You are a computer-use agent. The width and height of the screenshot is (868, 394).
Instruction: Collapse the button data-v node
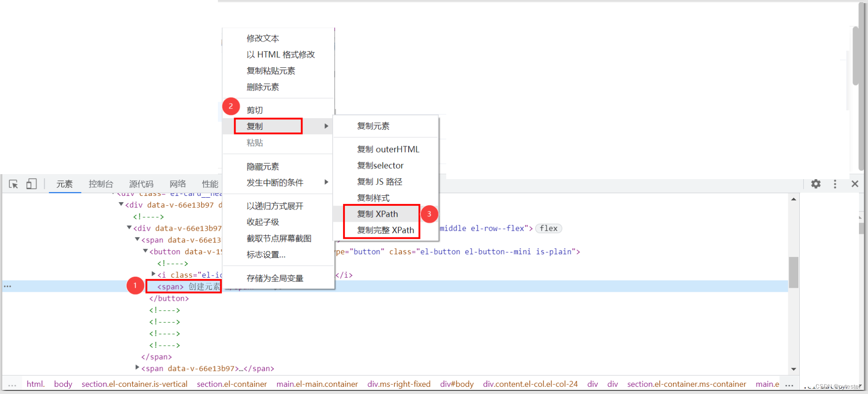[x=146, y=251]
